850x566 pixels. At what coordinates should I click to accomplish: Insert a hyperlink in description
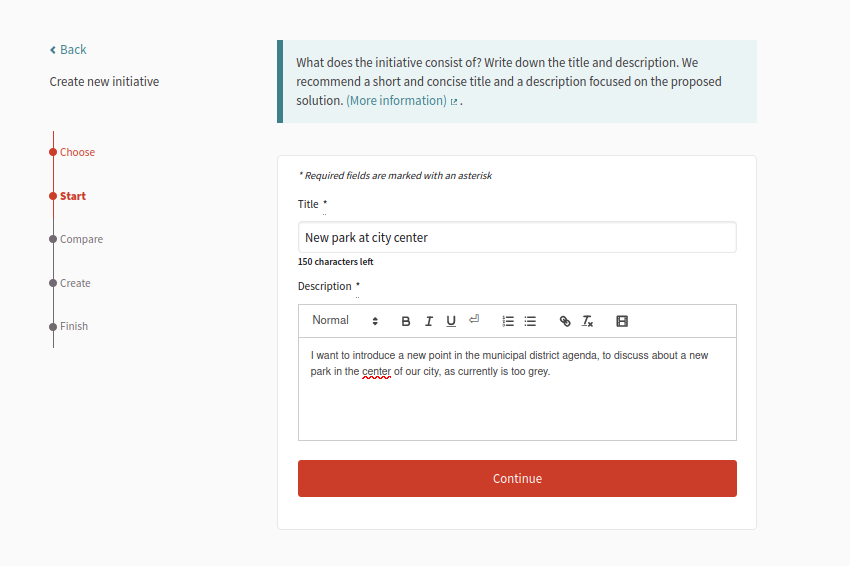pyautogui.click(x=565, y=321)
